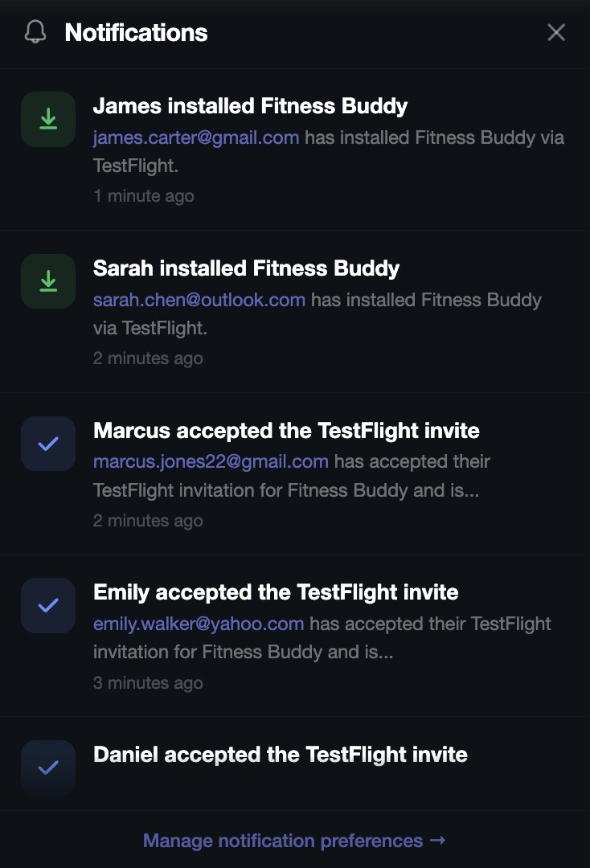Image resolution: width=590 pixels, height=868 pixels.
Task: Click the bell icon in Notifications header
Action: [x=35, y=32]
